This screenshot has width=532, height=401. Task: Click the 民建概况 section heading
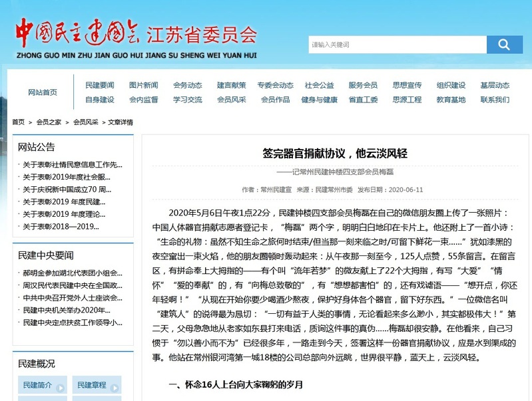point(37,364)
